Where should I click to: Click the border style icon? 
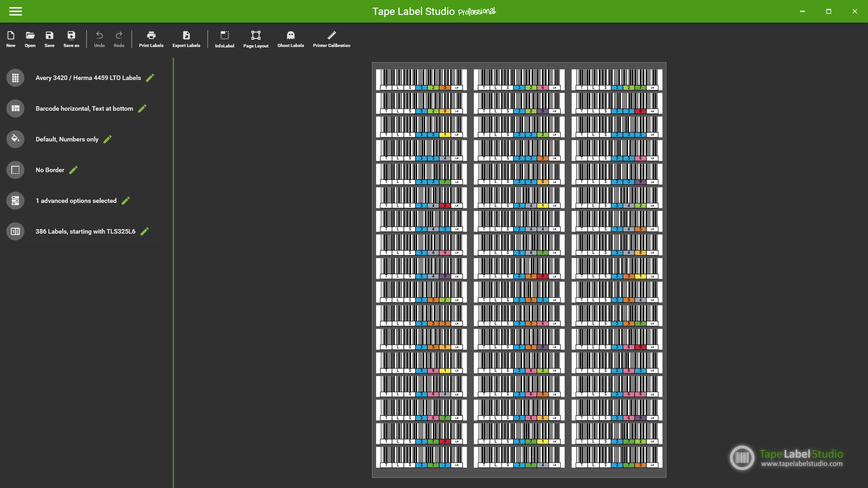(x=15, y=170)
